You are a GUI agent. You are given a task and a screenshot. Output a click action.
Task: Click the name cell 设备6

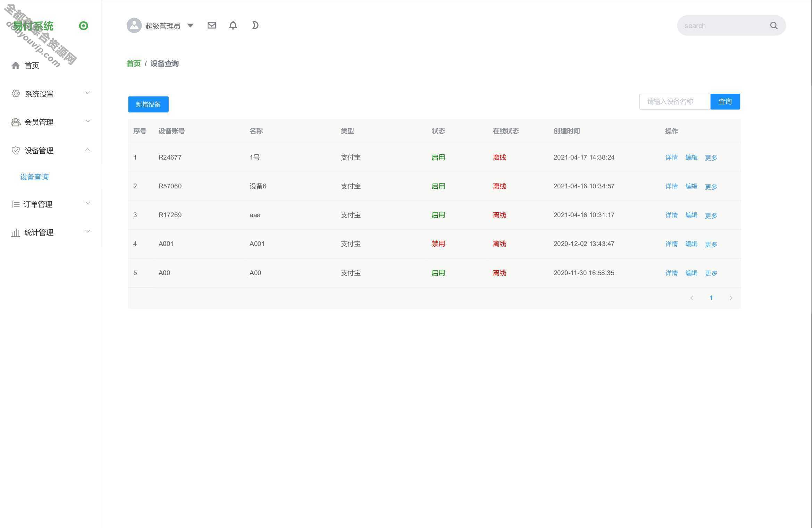[x=258, y=186]
